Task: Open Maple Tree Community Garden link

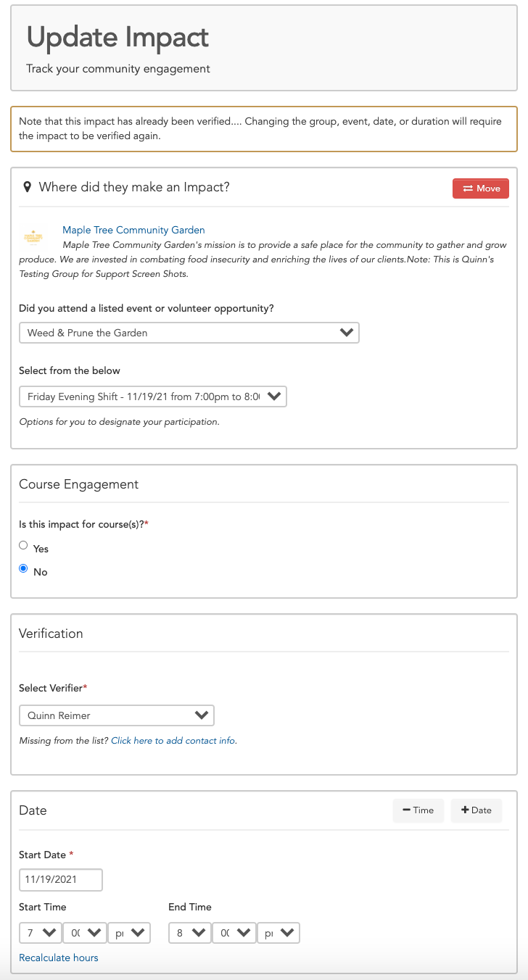Action: tap(133, 231)
